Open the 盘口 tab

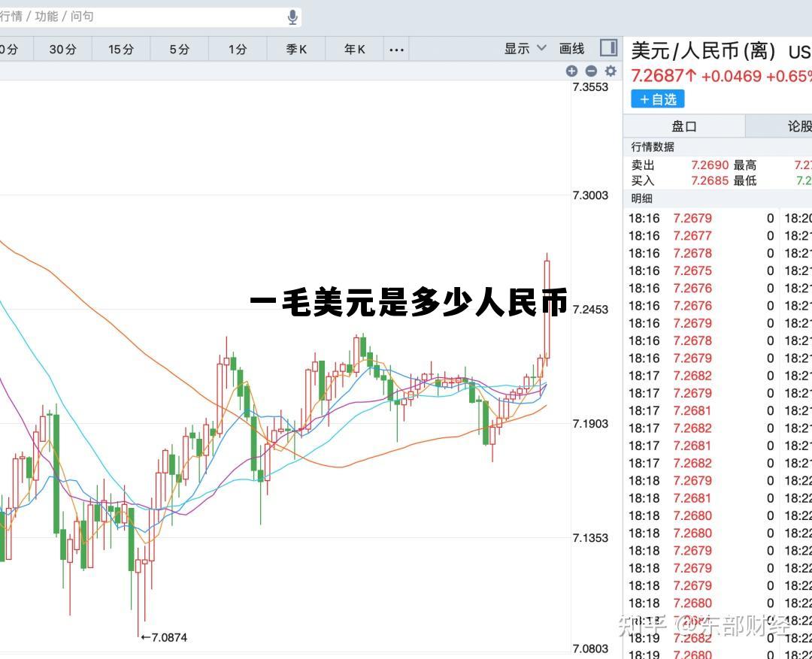[x=683, y=126]
